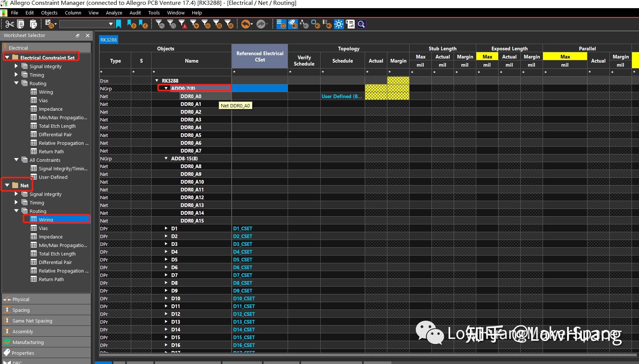Expand Signal Integrity under Net
This screenshot has width=639, height=364.
(x=16, y=194)
